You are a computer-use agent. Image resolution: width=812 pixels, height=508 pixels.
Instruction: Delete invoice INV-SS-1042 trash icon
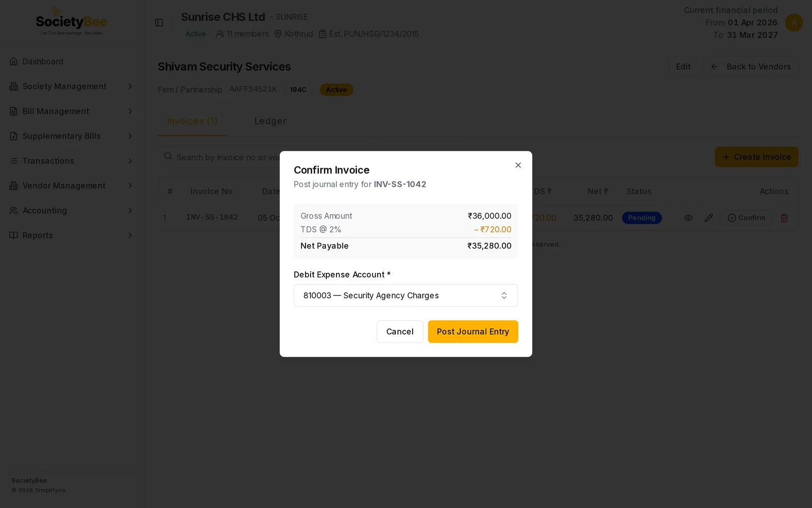click(784, 218)
